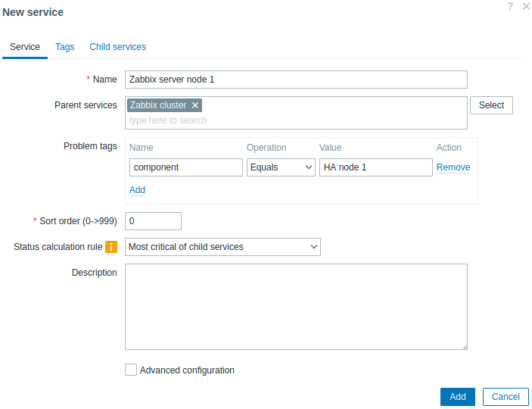Click the 'New service' dialog title

33,12
